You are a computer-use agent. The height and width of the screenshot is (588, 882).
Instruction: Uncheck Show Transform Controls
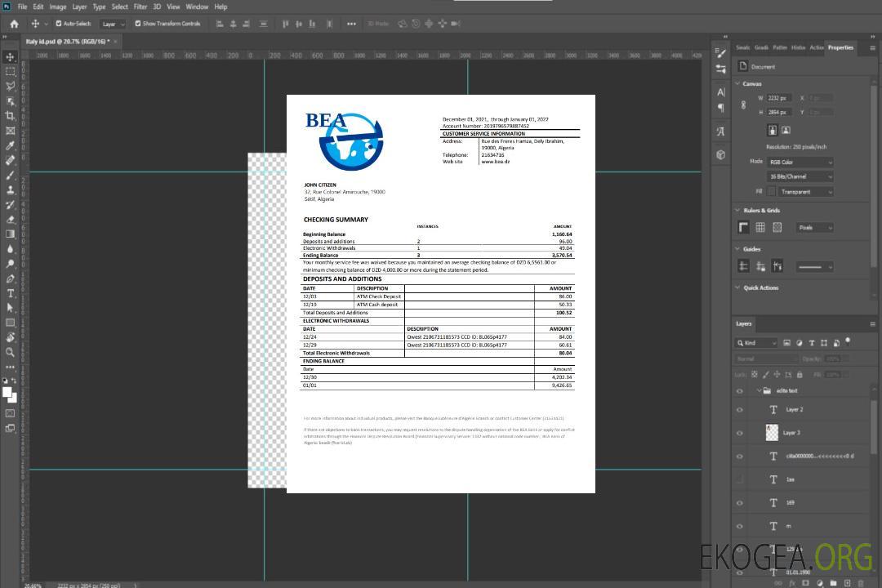point(138,24)
